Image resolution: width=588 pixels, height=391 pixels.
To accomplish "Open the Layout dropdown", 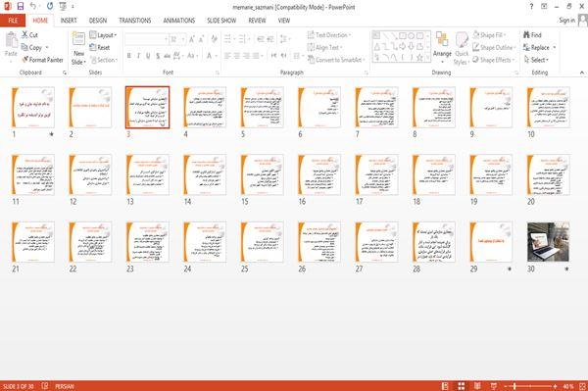I will coord(103,35).
